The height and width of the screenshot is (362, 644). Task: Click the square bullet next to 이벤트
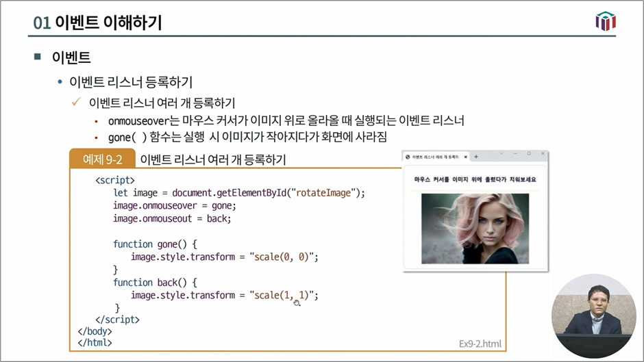click(x=38, y=57)
